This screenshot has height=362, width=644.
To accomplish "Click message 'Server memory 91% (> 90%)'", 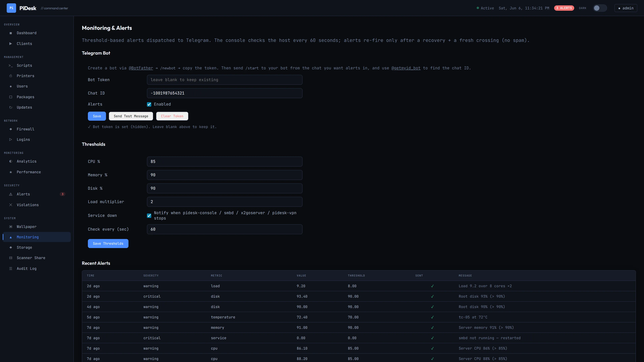I will [486, 328].
